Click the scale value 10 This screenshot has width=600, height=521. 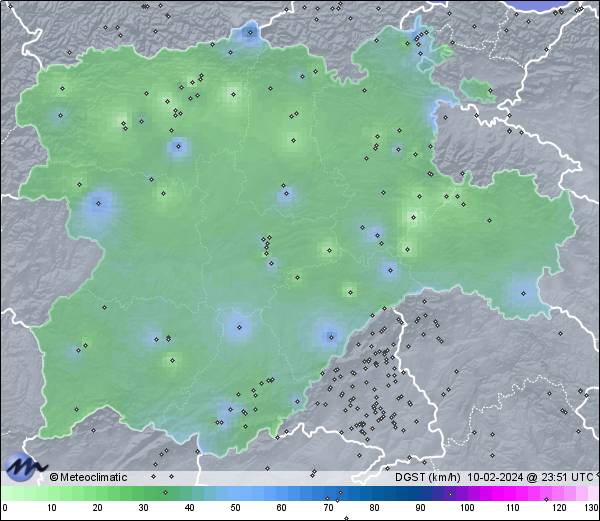tap(52, 508)
